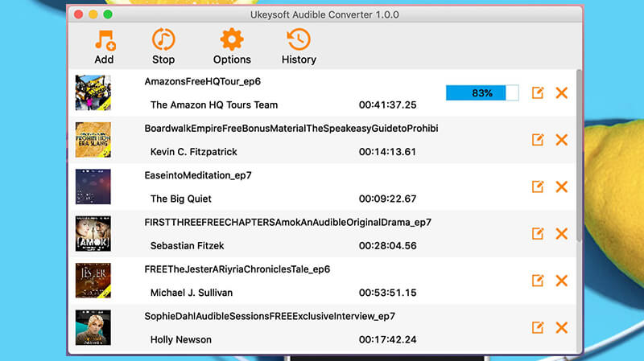644x361 pixels.
Task: Click the Ease into Meditation cover thumbnail
Action: click(x=93, y=187)
